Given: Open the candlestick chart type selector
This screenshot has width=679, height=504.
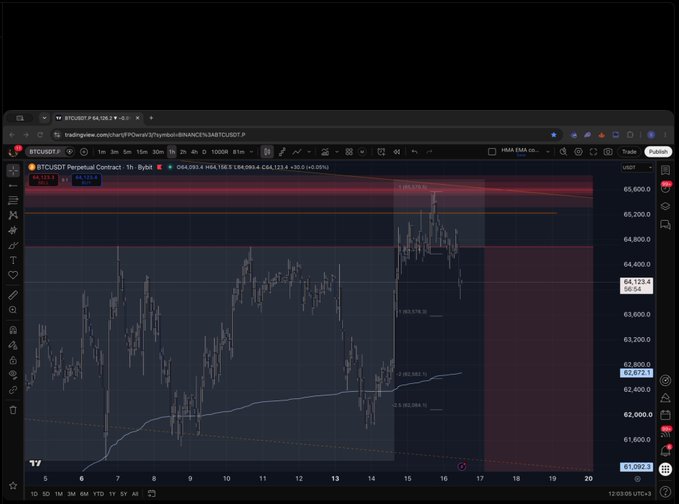Looking at the screenshot, I should (267, 152).
